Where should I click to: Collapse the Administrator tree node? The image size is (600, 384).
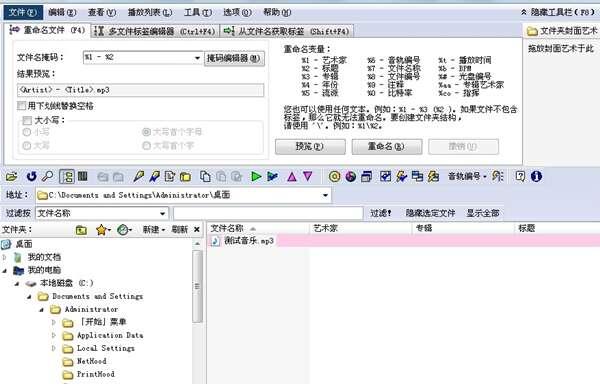coord(42,309)
